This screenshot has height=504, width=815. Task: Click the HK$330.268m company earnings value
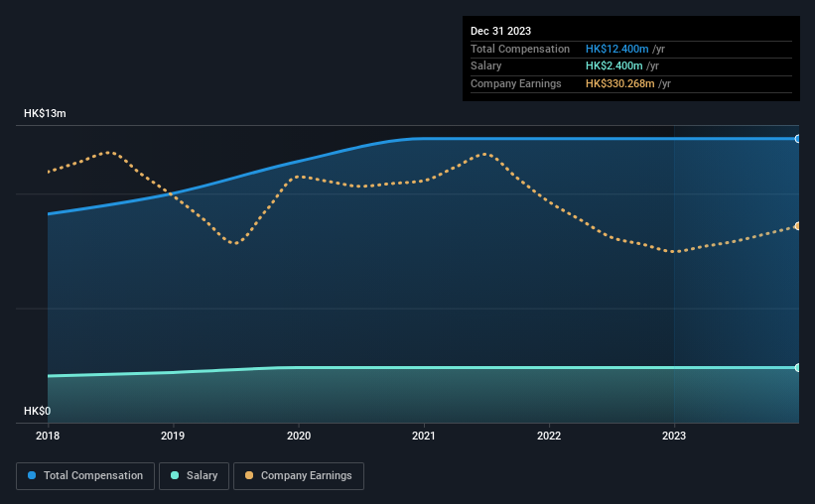pyautogui.click(x=620, y=83)
